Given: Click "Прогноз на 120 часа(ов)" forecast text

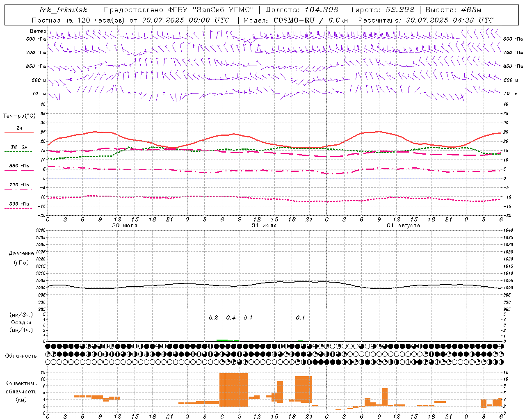Looking at the screenshot, I should tap(79, 20).
